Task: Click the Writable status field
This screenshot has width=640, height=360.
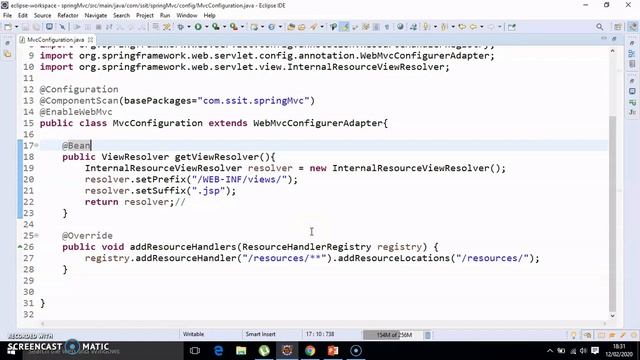Action: pos(193,334)
